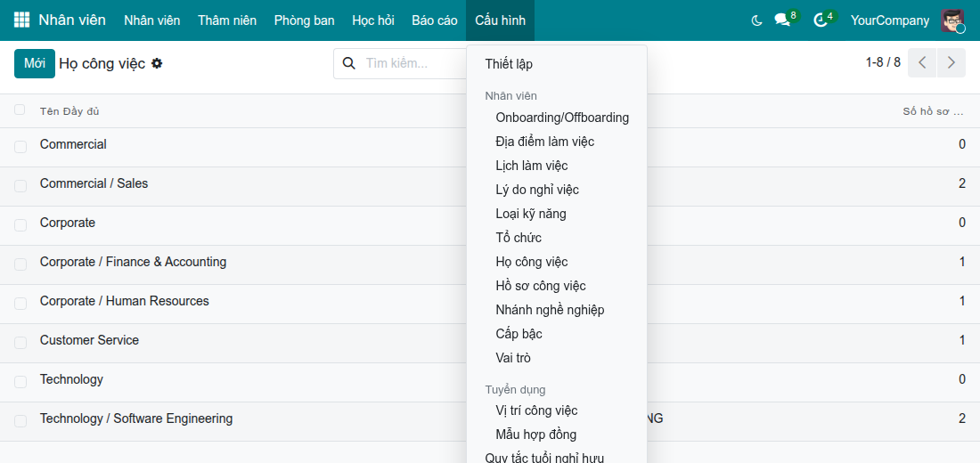Choose Lịch làm việc from the menu
The image size is (980, 463).
click(531, 166)
